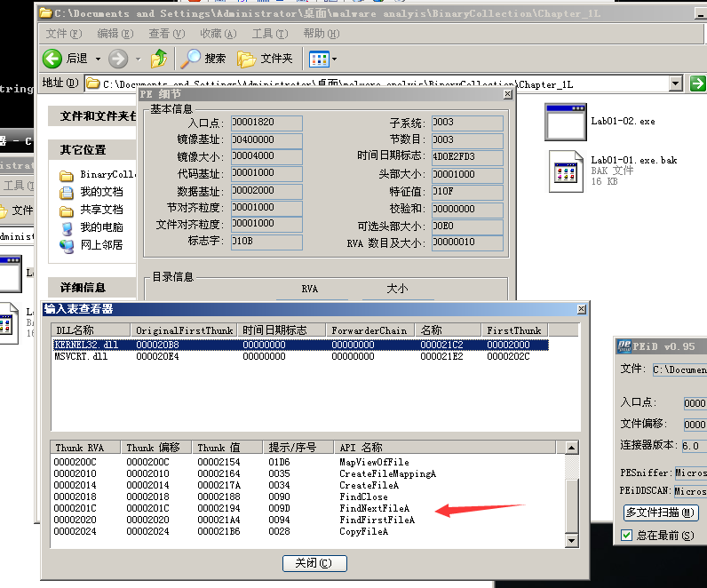The image size is (707, 588).
Task: Expand the address bar dropdown
Action: click(x=675, y=83)
